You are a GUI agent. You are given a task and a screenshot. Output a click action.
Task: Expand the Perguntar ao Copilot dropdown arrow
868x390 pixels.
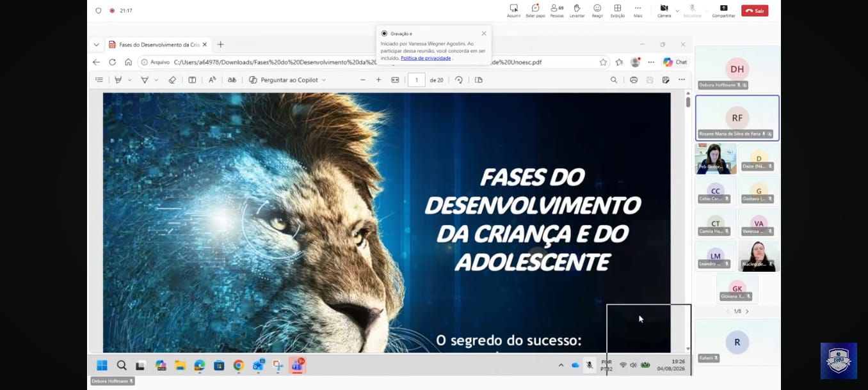[324, 80]
